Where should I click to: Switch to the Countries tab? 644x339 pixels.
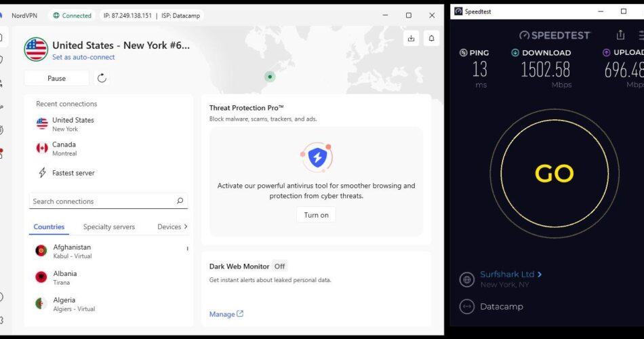[x=49, y=227]
